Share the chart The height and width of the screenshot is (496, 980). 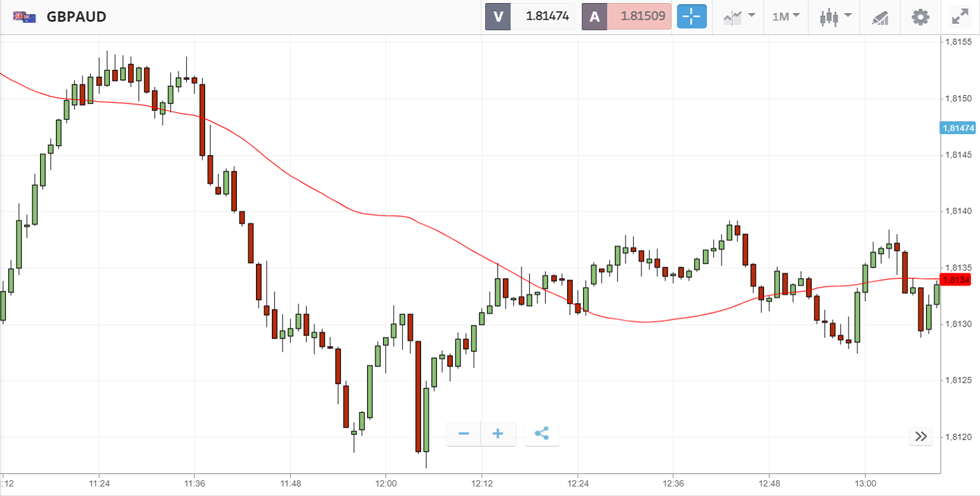click(x=542, y=434)
